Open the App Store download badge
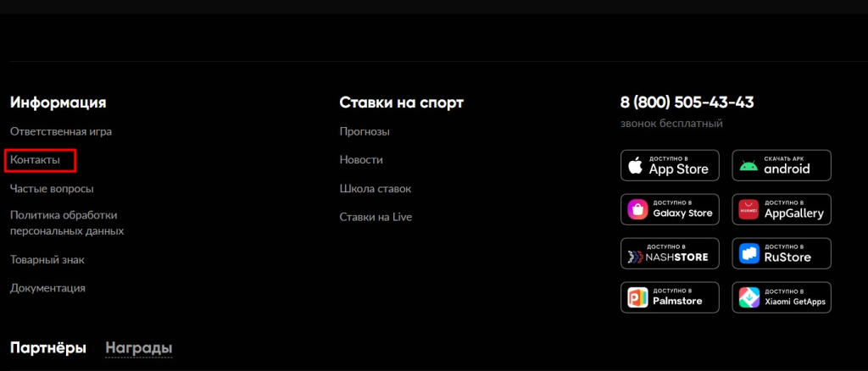Image resolution: width=868 pixels, height=371 pixels. click(670, 165)
